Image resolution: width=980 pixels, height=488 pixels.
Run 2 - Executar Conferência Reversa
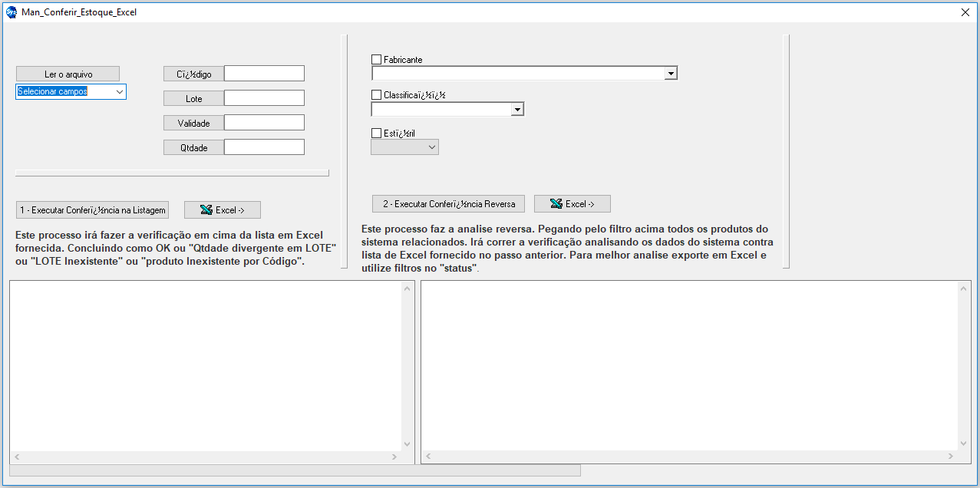(449, 204)
